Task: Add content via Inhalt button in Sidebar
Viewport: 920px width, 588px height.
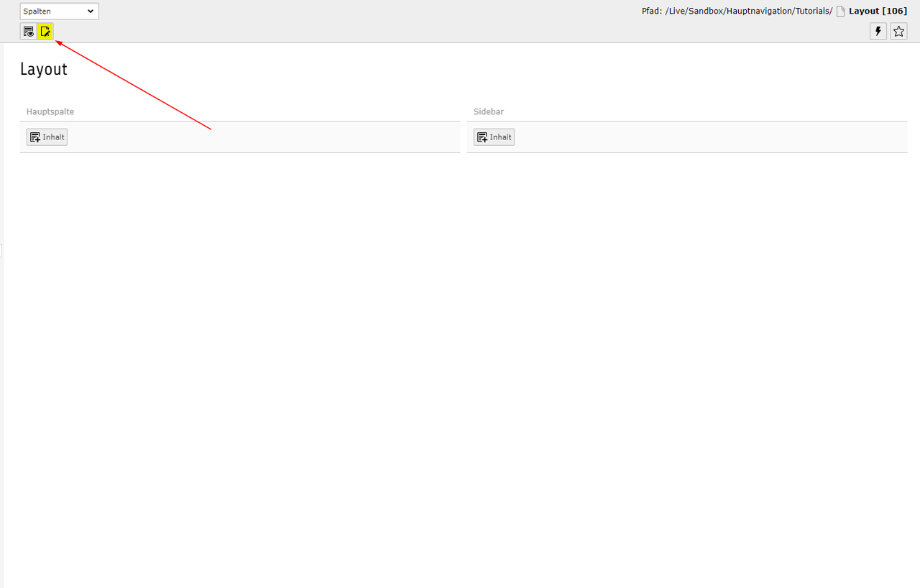Action: pyautogui.click(x=494, y=137)
